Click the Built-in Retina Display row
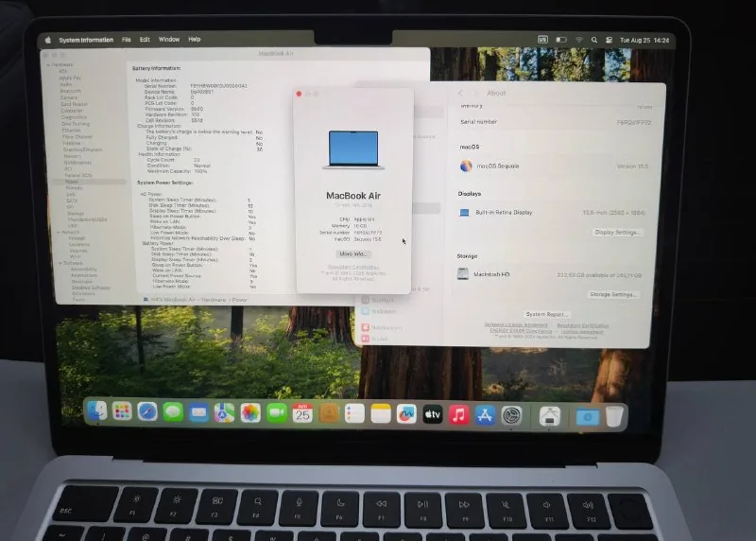The image size is (756, 541). tap(552, 213)
